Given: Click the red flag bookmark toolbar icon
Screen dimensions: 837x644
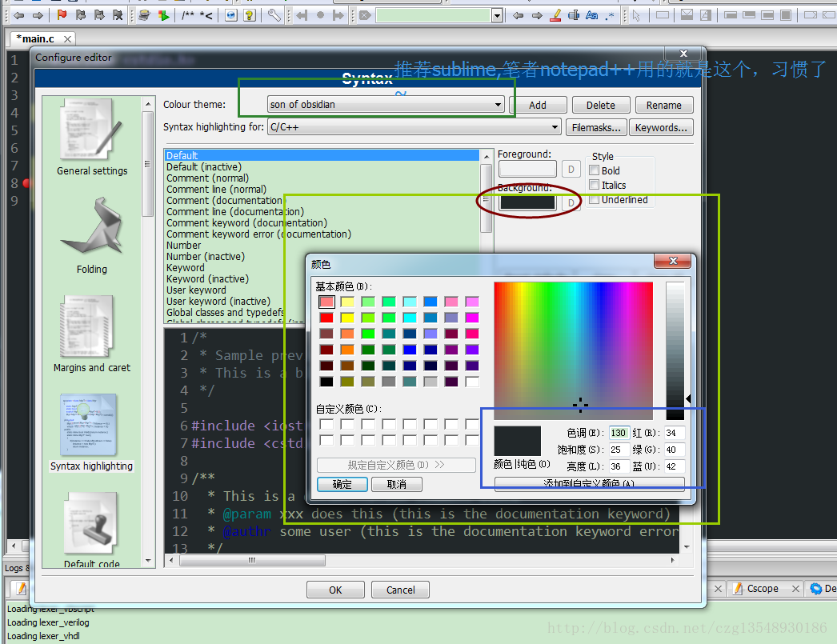Looking at the screenshot, I should click(x=62, y=15).
